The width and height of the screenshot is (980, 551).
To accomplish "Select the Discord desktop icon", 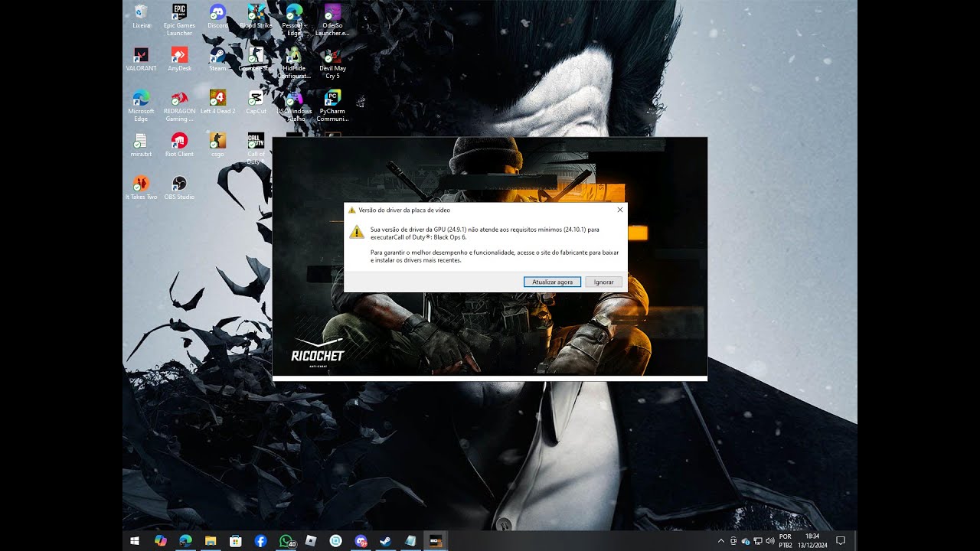I will click(x=217, y=17).
